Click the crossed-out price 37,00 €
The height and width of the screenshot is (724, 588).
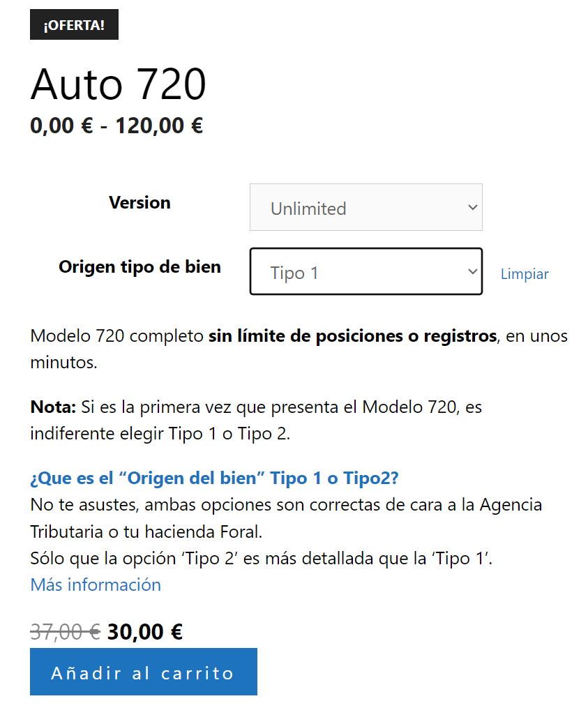[x=61, y=631]
